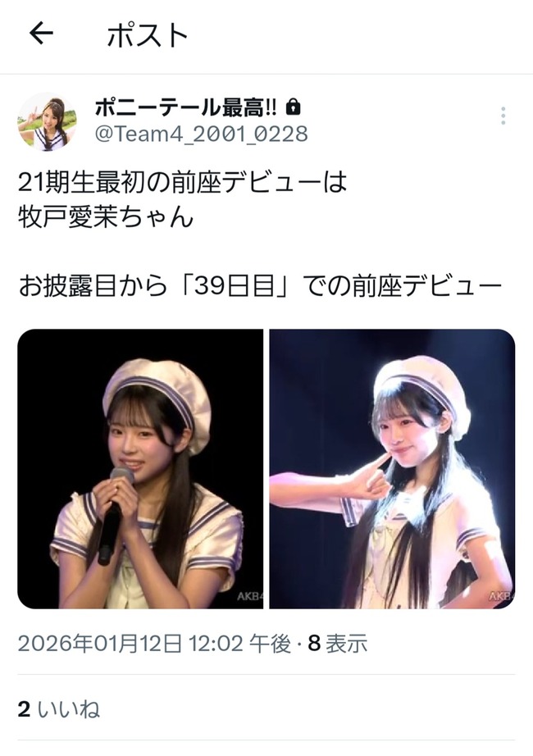
Task: Open the 2 いいね likes list
Action: coord(59,709)
